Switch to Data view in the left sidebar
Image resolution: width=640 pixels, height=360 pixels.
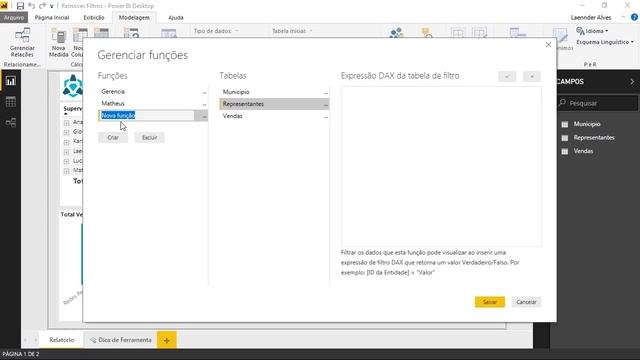pyautogui.click(x=11, y=102)
